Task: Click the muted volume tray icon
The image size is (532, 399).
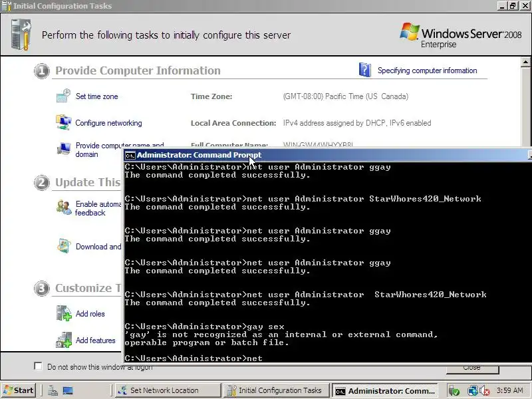Action: pyautogui.click(x=485, y=391)
